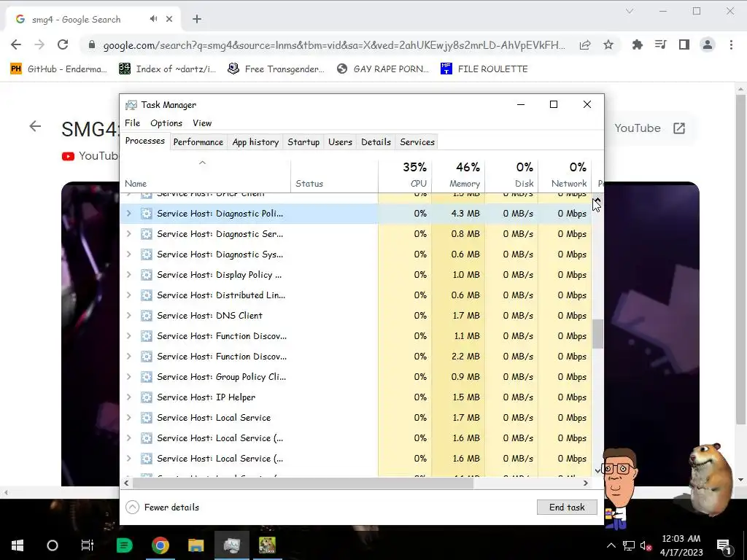
Task: Open the hamster app on taskbar
Action: pyautogui.click(x=267, y=545)
